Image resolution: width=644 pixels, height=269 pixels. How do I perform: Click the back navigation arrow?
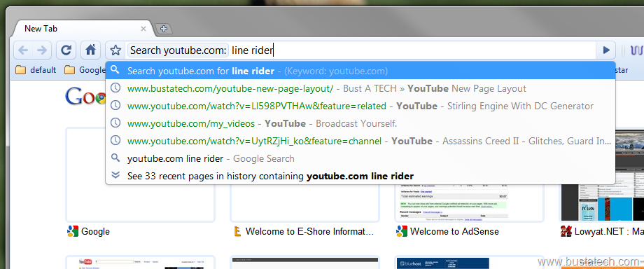[23, 50]
